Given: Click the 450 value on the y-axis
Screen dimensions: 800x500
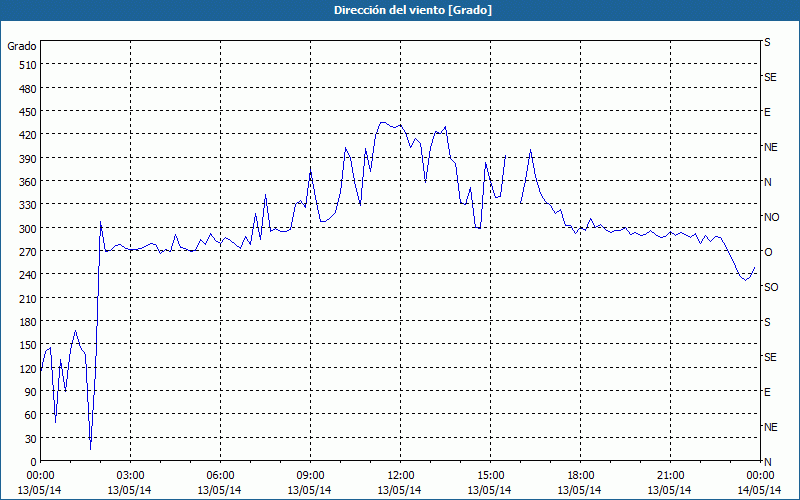Looking at the screenshot, I should [x=28, y=112].
